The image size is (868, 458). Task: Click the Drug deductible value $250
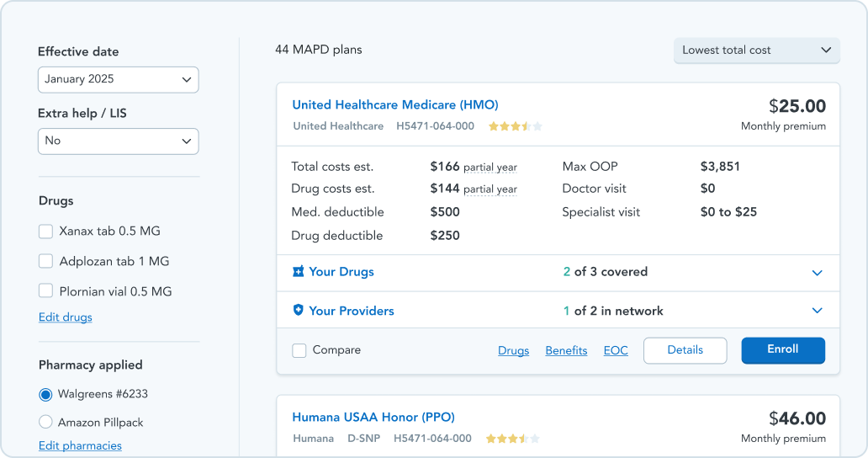445,236
